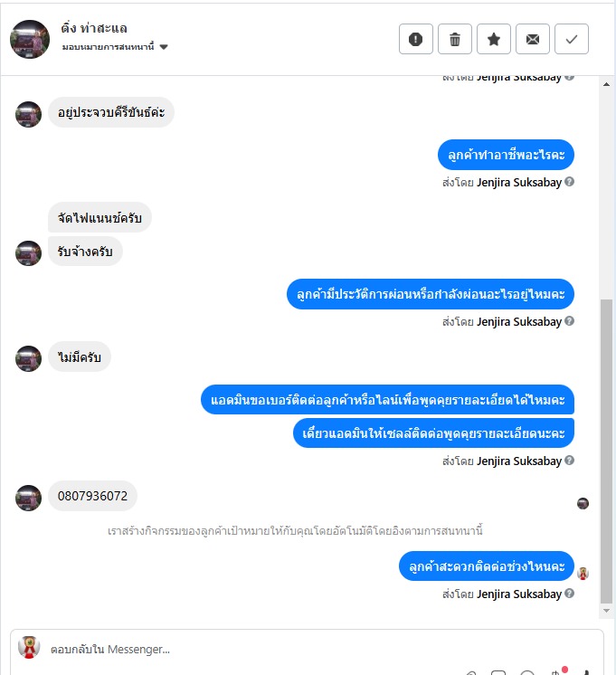Mark conversation unread with envelope icon
The width and height of the screenshot is (616, 675).
coord(533,39)
